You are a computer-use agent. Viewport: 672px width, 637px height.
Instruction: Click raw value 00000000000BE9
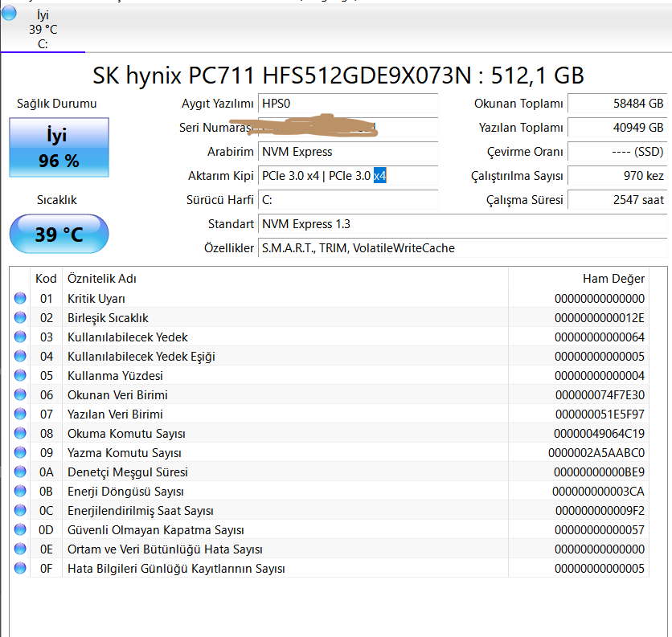pos(599,472)
